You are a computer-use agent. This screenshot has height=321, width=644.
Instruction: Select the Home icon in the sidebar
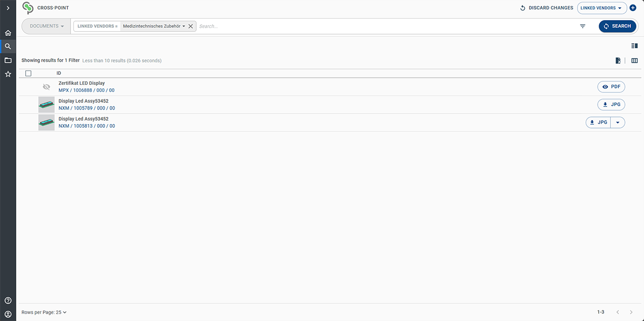click(8, 32)
